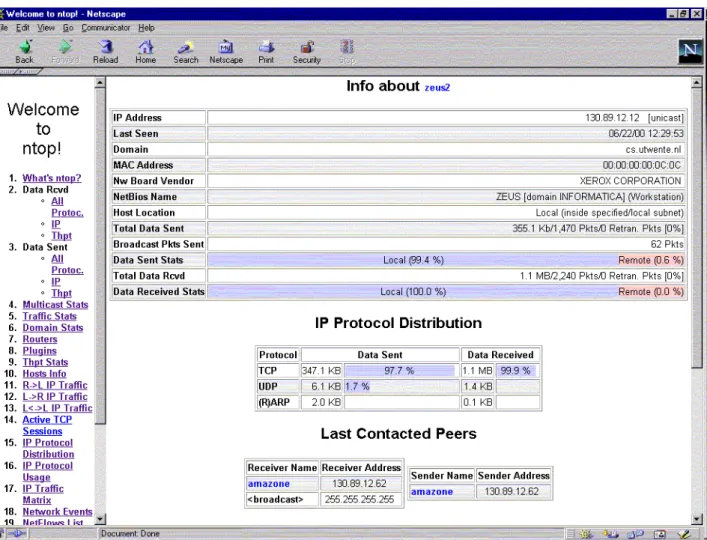
Task: Click scroll-down arrow of the left sidebar frame
Action: tap(100, 519)
